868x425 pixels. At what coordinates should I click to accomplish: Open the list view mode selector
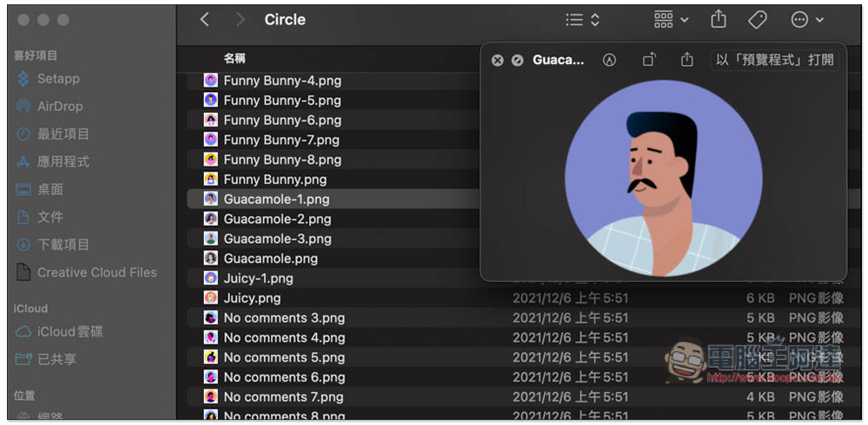[x=582, y=19]
